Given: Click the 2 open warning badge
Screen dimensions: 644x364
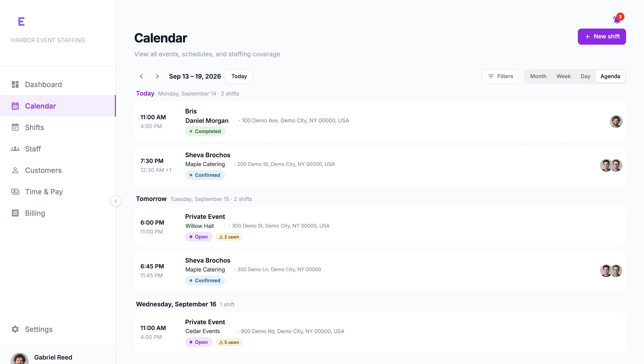Looking at the screenshot, I should [x=229, y=237].
